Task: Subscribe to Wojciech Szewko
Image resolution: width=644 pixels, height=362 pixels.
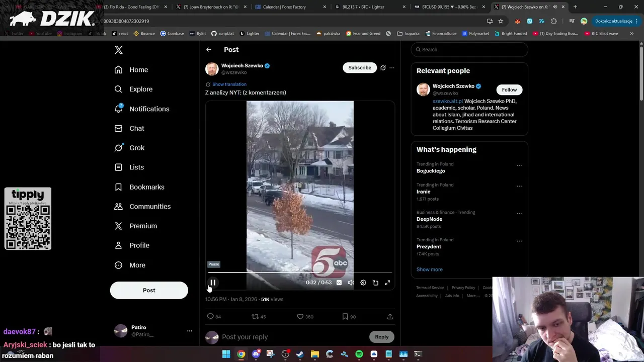Action: pos(360,67)
